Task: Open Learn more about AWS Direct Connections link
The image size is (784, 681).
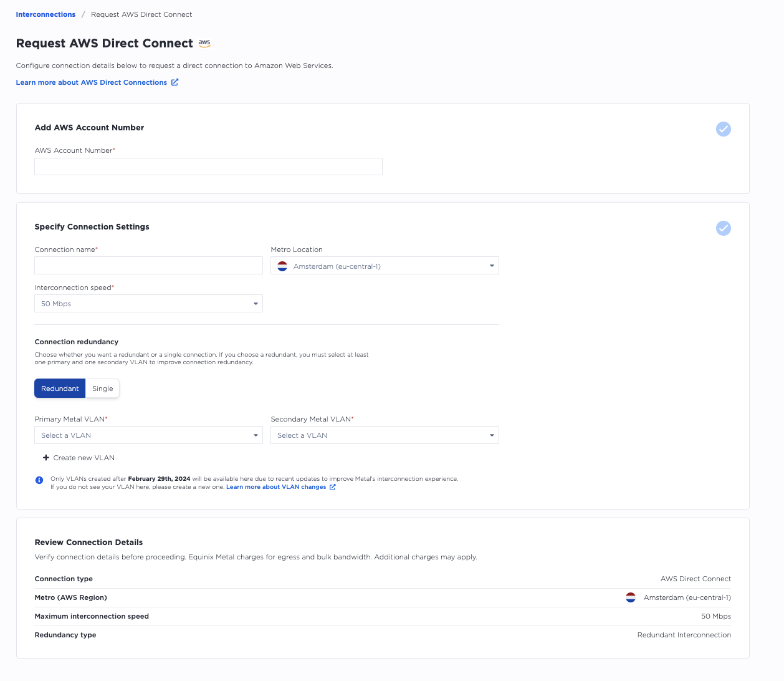Action: (92, 82)
